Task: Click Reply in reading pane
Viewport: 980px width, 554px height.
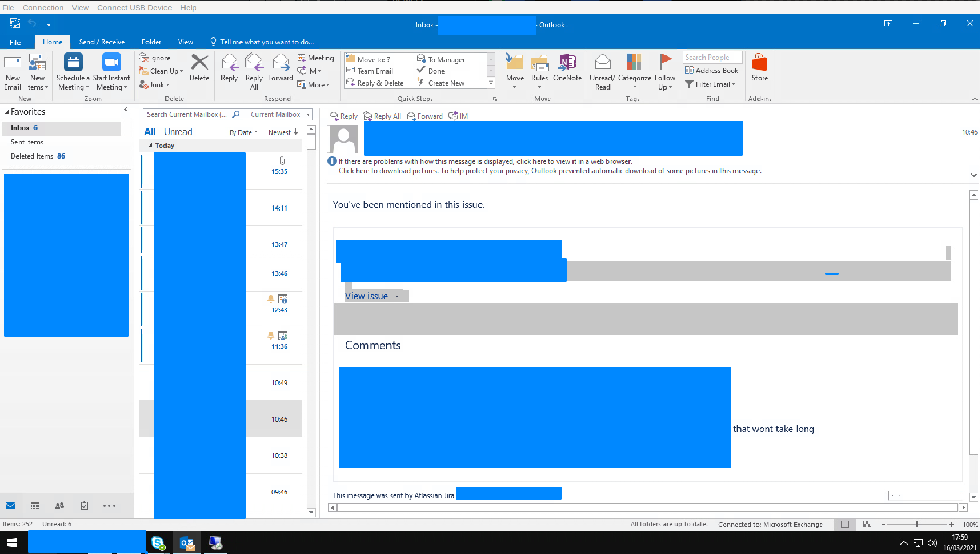Action: (343, 116)
